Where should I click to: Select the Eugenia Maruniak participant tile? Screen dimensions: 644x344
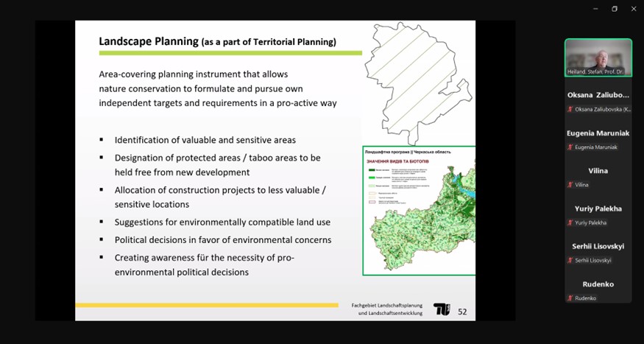[x=598, y=138]
